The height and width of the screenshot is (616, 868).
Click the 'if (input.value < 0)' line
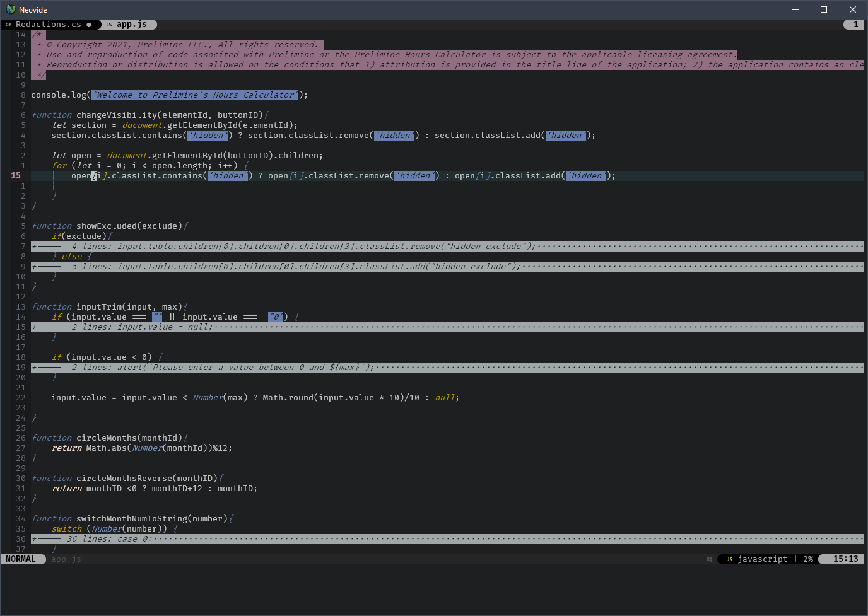(x=107, y=357)
